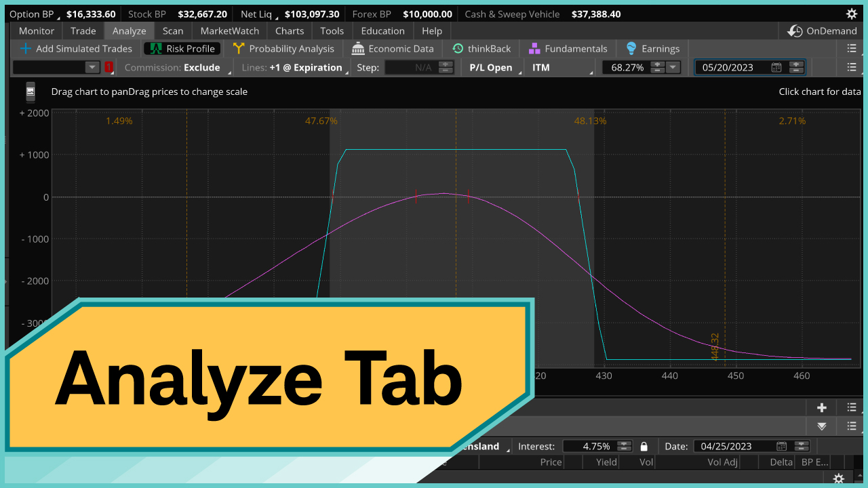Open Add Simulated Trades
This screenshot has height=488, width=868.
tap(76, 49)
